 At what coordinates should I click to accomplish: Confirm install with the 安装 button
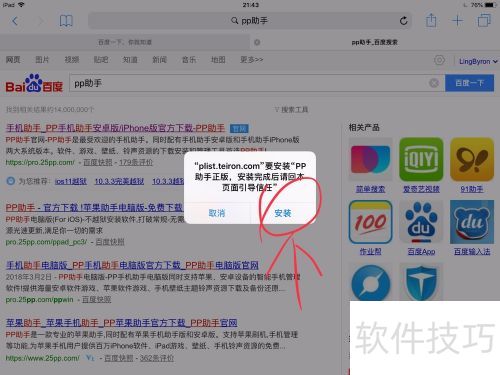pos(283,213)
